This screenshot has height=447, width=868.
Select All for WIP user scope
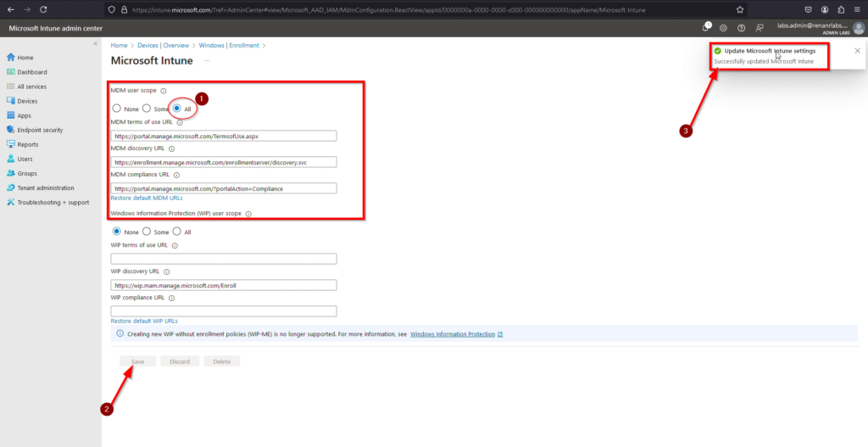176,232
